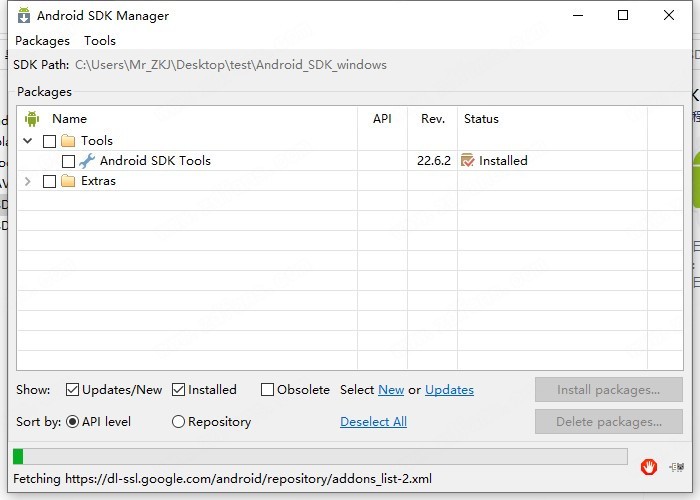The image size is (700, 500).
Task: Open the Tools menu
Action: (x=100, y=41)
